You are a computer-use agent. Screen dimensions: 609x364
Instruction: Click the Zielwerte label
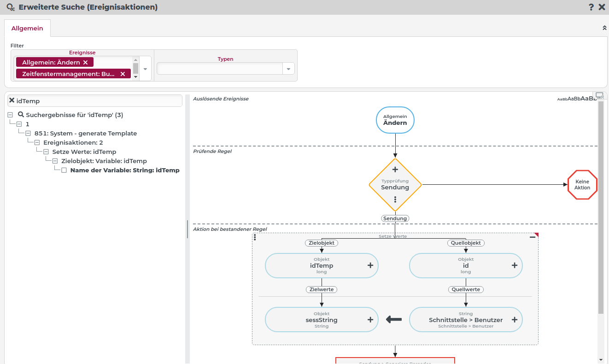(322, 289)
